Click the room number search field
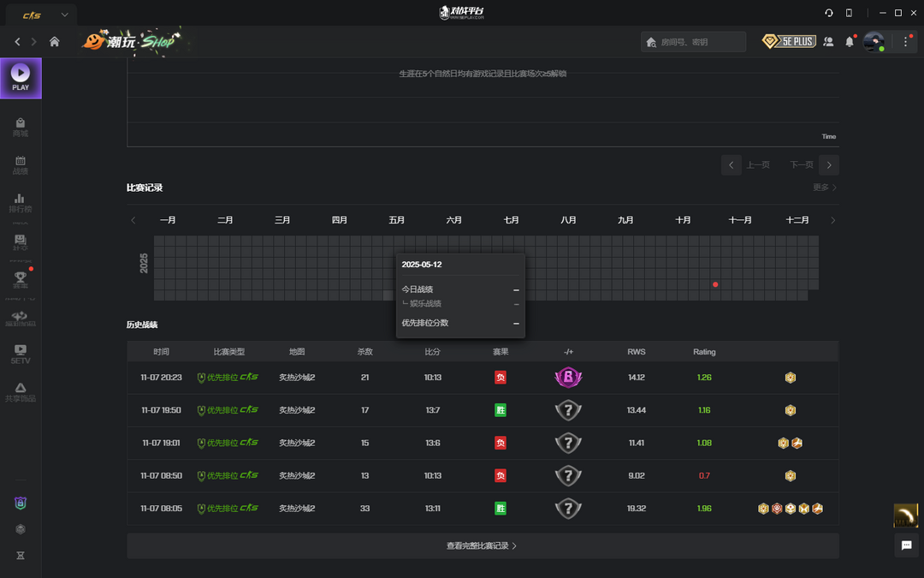The height and width of the screenshot is (578, 924). pyautogui.click(x=693, y=41)
